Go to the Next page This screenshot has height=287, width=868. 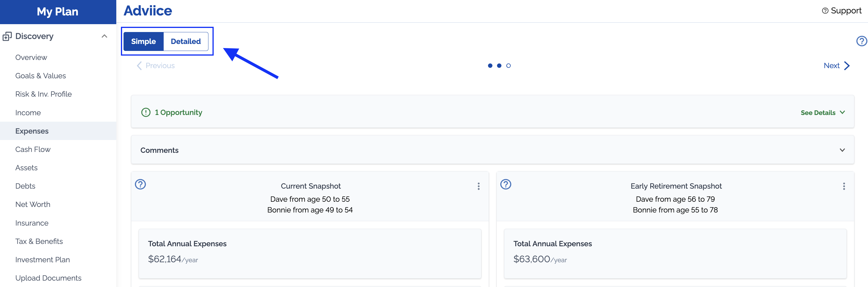tap(836, 66)
